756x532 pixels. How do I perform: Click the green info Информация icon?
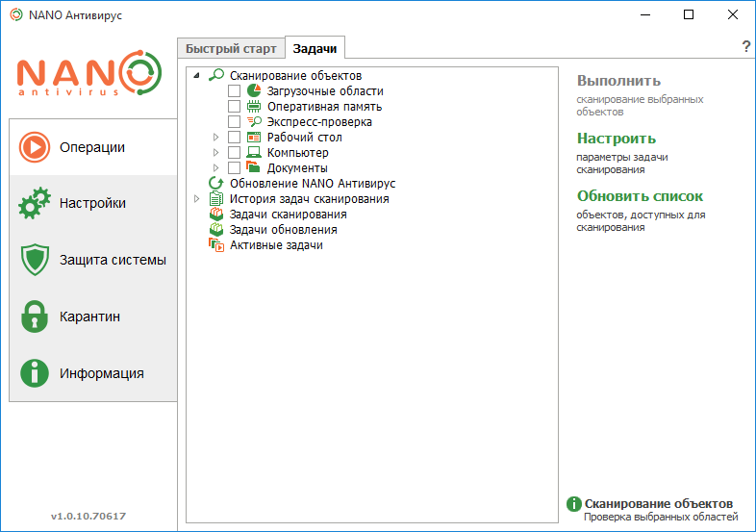pos(35,373)
